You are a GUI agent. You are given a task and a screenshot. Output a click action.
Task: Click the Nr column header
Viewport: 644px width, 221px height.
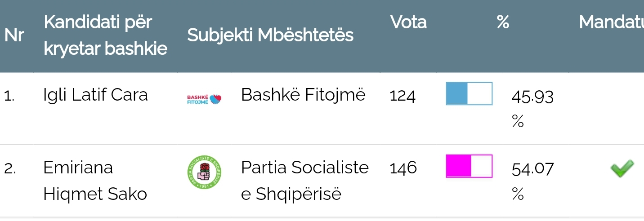[13, 35]
